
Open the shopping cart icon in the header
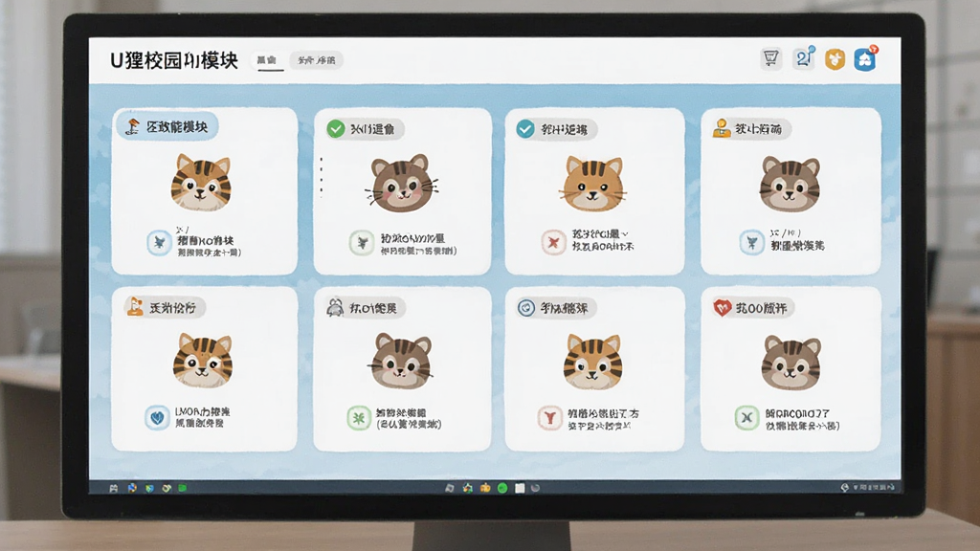coord(771,58)
